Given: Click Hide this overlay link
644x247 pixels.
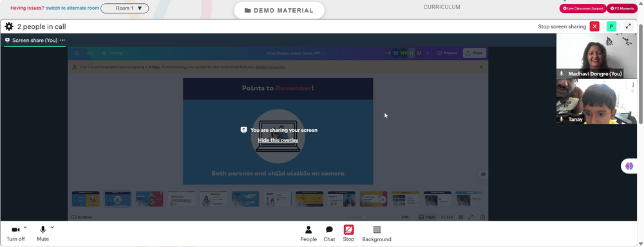Looking at the screenshot, I should click(x=278, y=140).
